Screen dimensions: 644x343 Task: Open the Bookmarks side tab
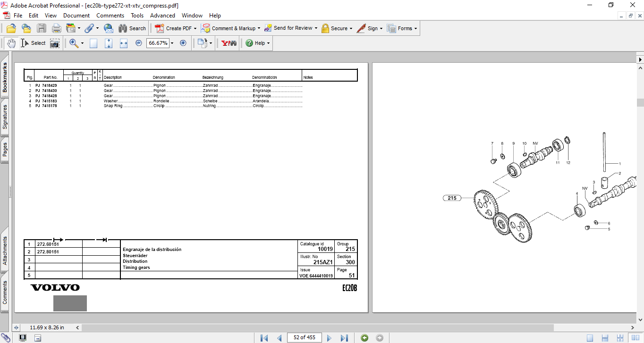(x=5, y=78)
